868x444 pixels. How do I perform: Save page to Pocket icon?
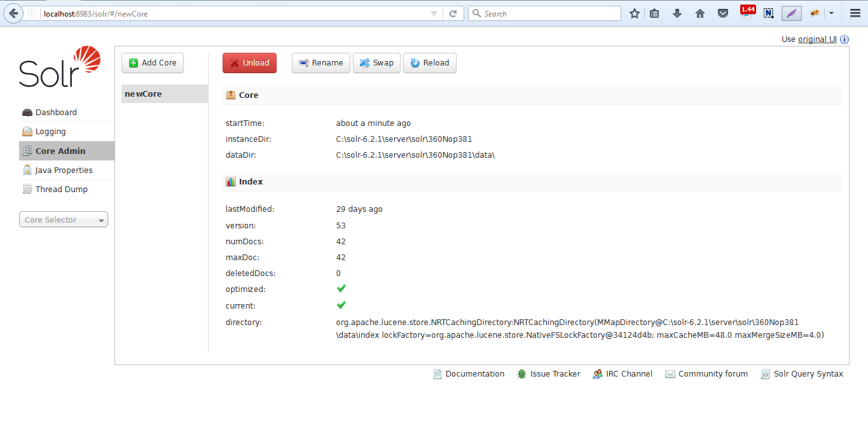point(723,13)
